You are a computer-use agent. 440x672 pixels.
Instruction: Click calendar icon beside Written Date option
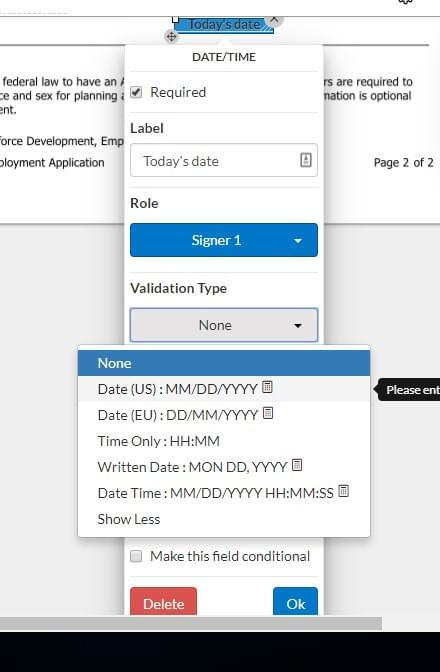tap(297, 465)
